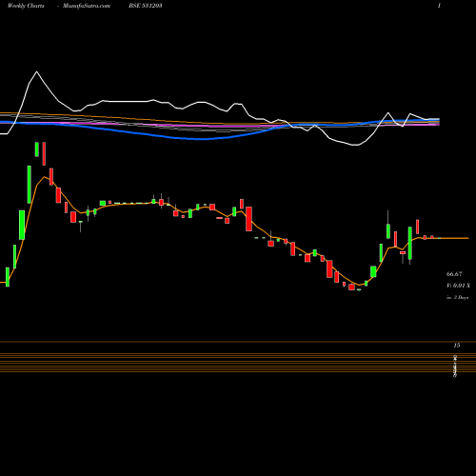The image size is (476, 476).
Task: Click the "V: 0.01 X" volume label
Action: [x=458, y=286]
